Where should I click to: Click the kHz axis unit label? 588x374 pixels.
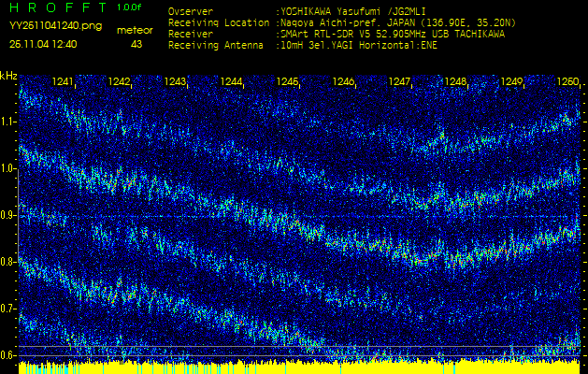[x=9, y=75]
